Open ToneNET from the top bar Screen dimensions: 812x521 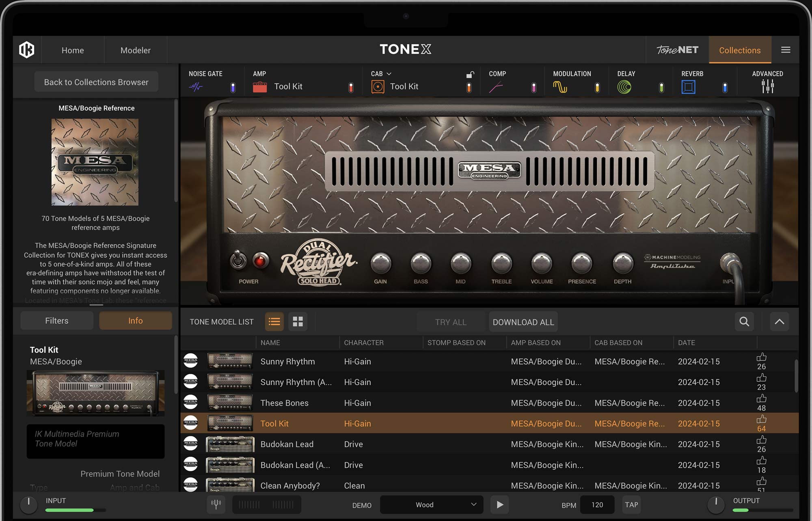676,50
